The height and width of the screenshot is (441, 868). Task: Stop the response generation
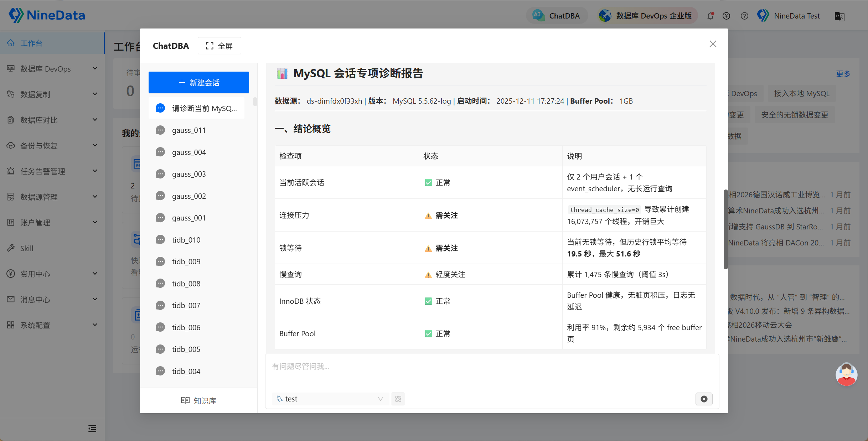[704, 399]
